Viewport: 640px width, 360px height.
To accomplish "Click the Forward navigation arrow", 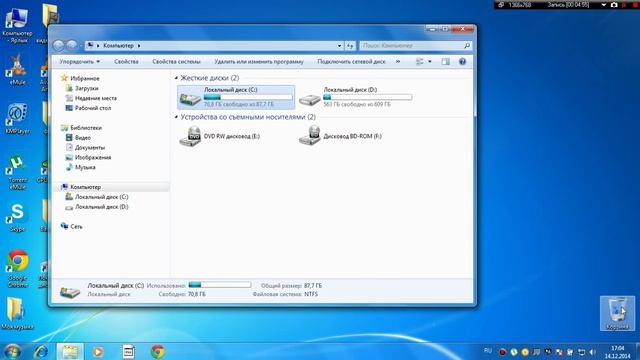I will click(x=72, y=45).
